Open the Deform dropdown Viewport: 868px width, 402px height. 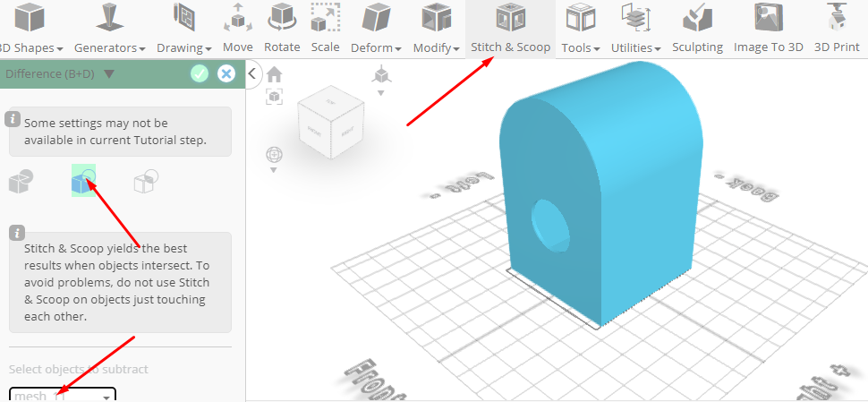tap(376, 28)
